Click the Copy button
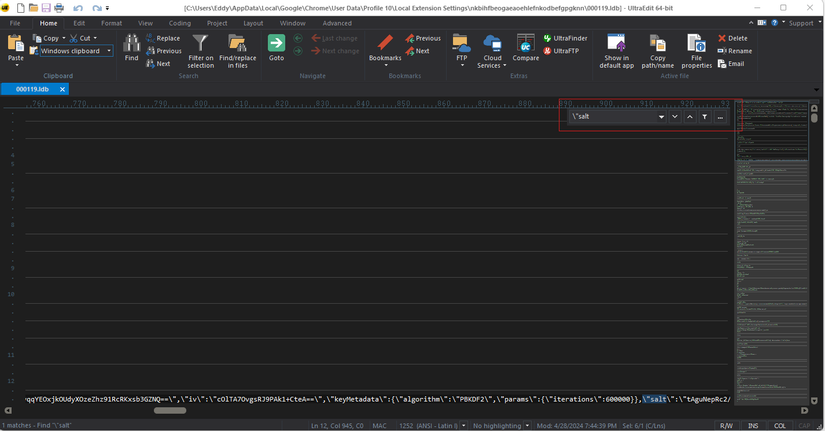Viewport: 825px width, 431px height. pyautogui.click(x=46, y=38)
